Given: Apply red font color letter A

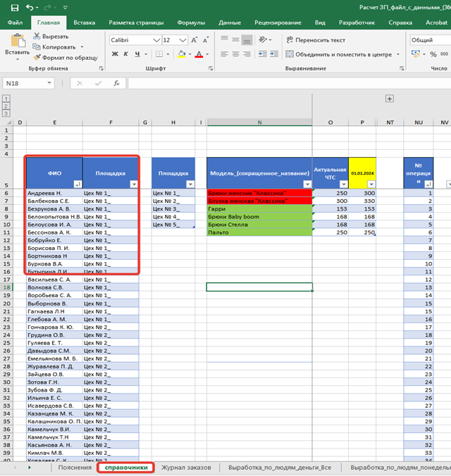Looking at the screenshot, I should (199, 54).
